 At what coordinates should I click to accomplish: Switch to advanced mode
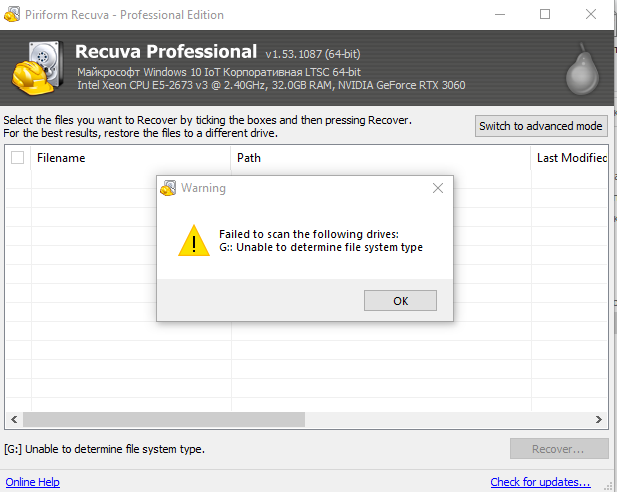[540, 126]
